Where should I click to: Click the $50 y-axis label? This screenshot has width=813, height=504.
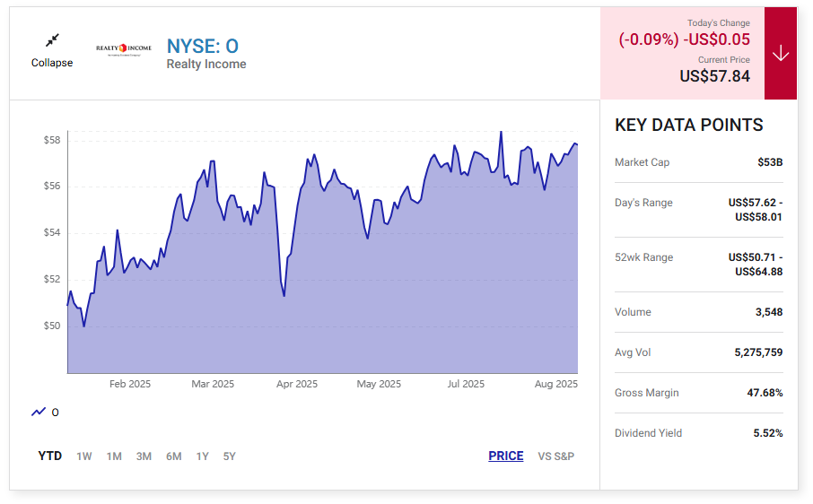tap(52, 326)
